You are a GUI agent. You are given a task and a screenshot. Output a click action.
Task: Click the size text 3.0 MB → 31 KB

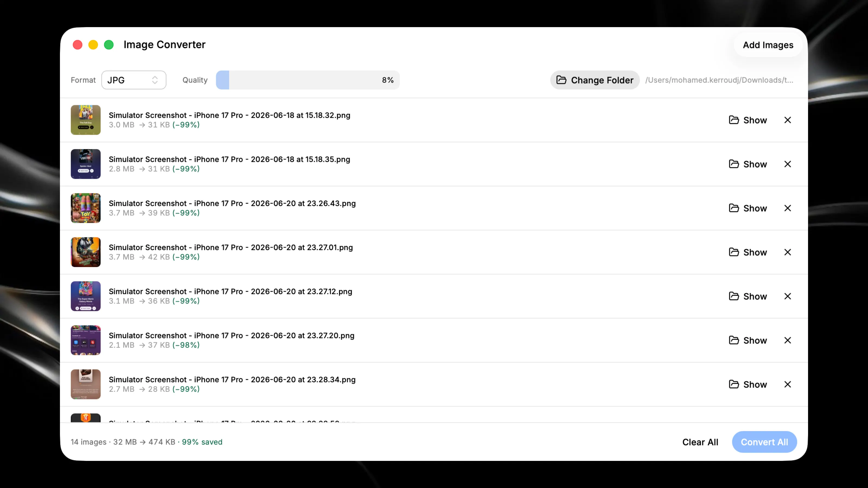coord(139,125)
